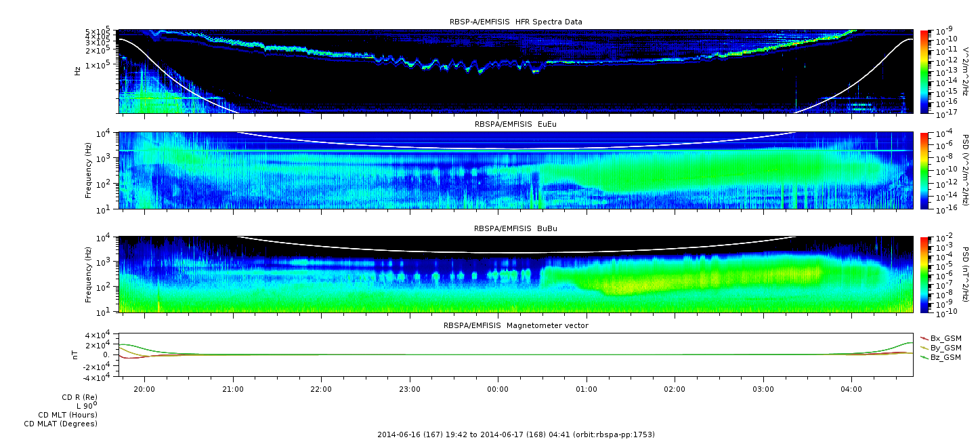Select the Bz_GSM legend entry

(x=945, y=357)
